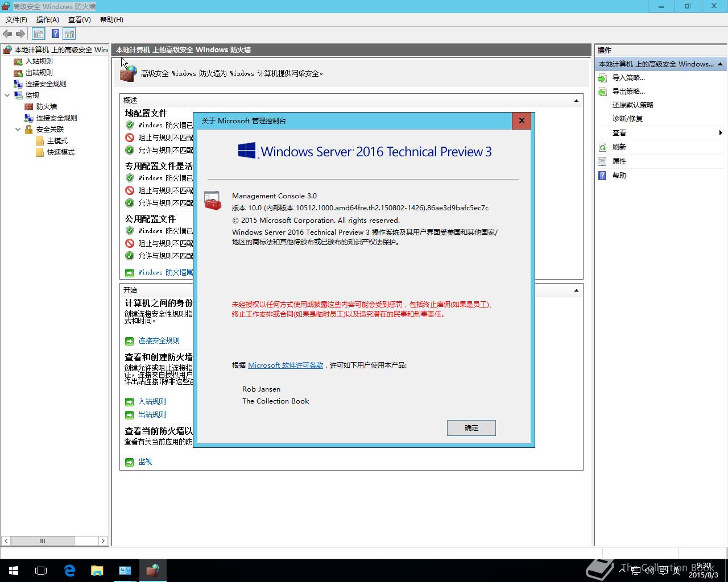
Task: Toggle the console tree pane toolbar icon
Action: 38,34
